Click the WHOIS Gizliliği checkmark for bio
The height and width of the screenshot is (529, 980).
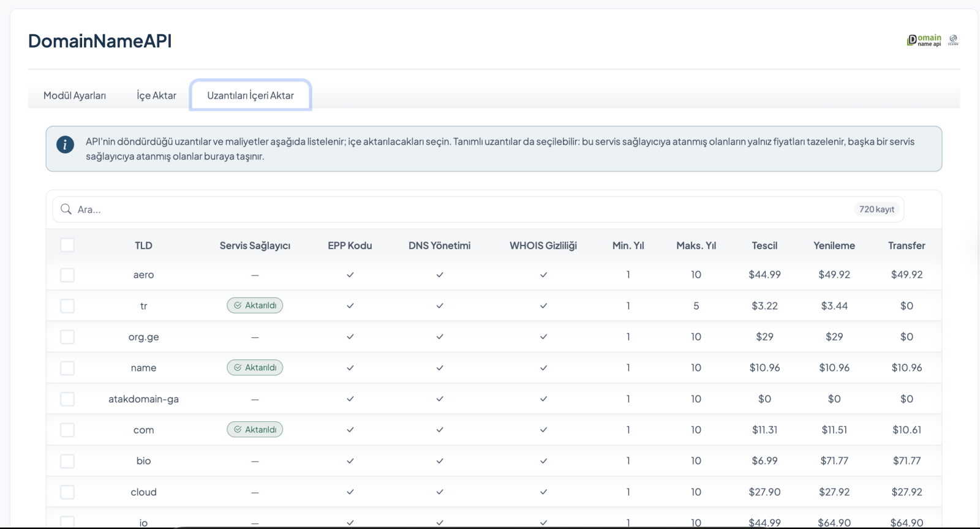tap(543, 461)
